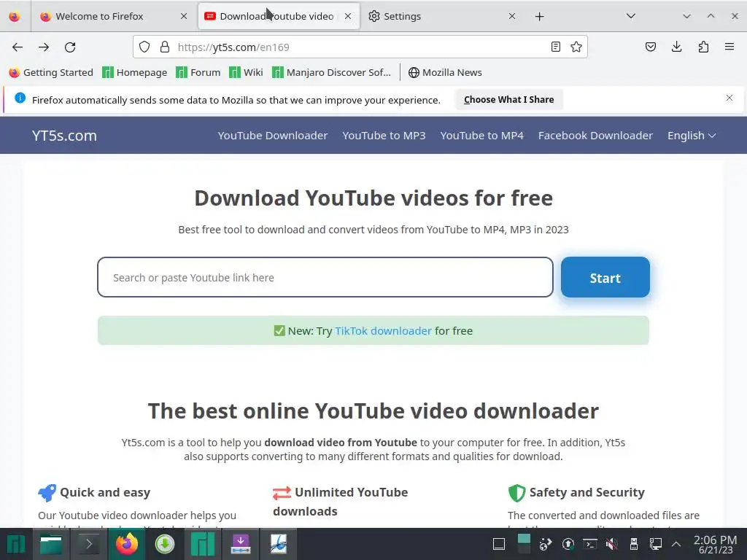Go back to the previous page
The width and height of the screenshot is (747, 560).
18,47
